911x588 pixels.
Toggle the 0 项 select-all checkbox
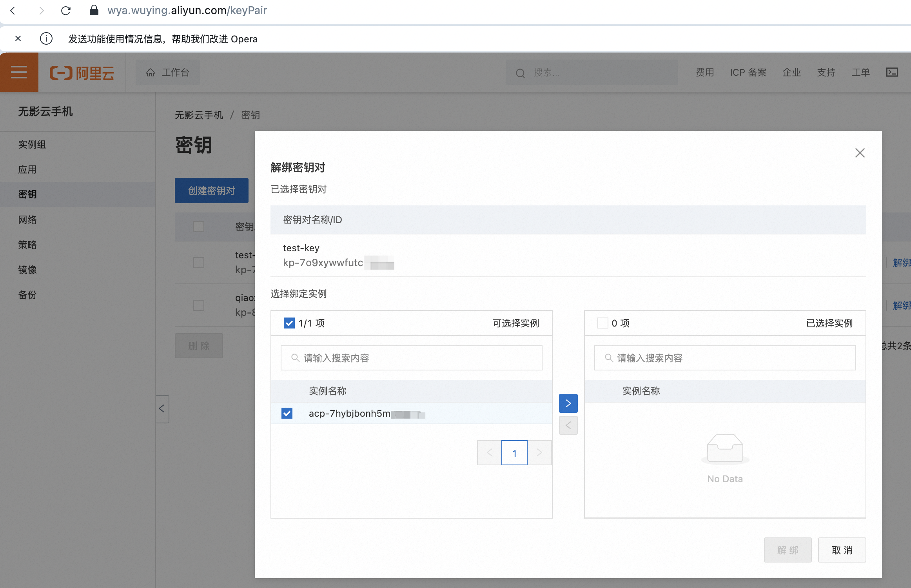[602, 323]
